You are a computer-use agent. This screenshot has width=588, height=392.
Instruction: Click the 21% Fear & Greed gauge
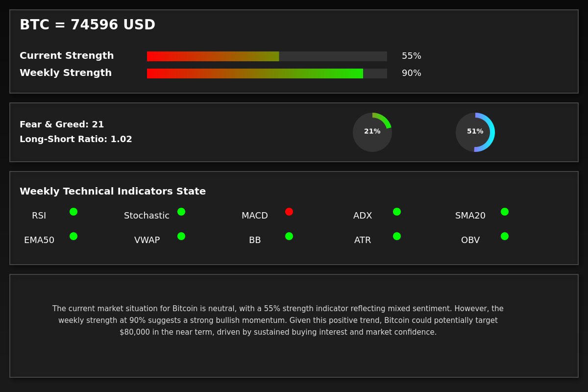click(x=372, y=132)
